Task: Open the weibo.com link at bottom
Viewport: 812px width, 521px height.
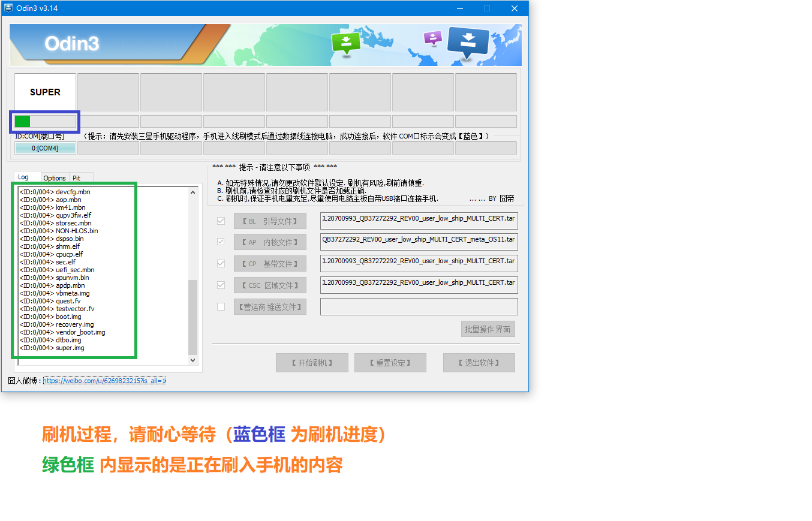Action: point(104,381)
